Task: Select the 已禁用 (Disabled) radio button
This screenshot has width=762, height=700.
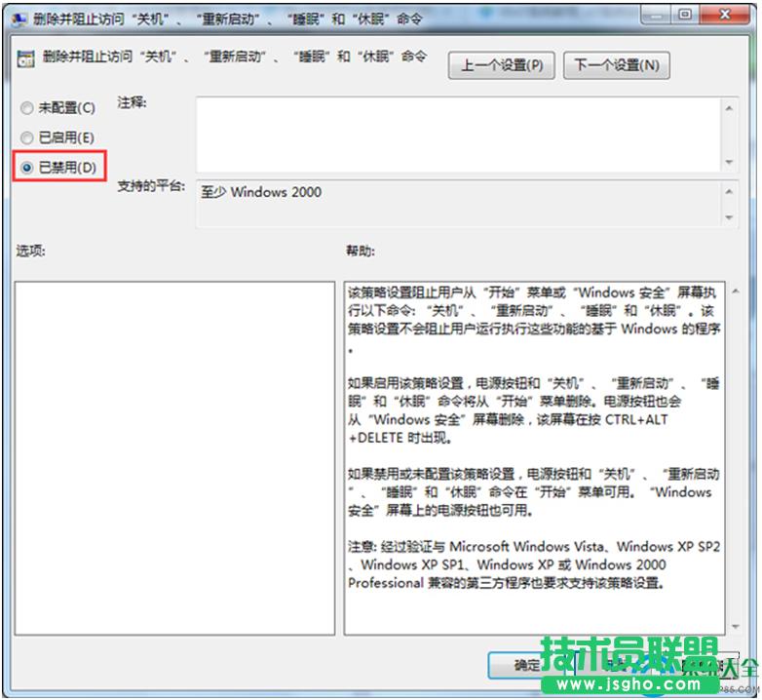Action: coord(27,168)
